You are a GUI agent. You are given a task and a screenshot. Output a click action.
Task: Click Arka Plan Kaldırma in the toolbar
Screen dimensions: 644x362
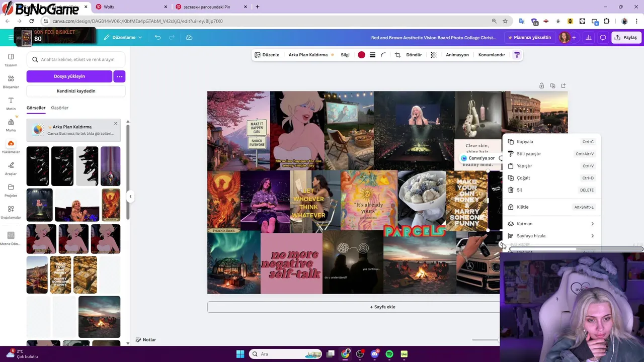[x=311, y=55]
